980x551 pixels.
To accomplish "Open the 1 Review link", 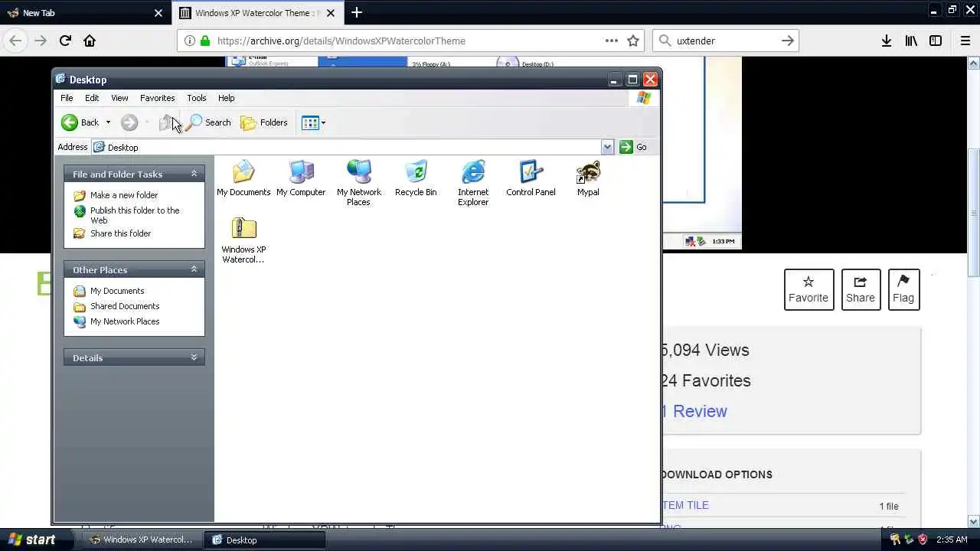I will pos(694,411).
